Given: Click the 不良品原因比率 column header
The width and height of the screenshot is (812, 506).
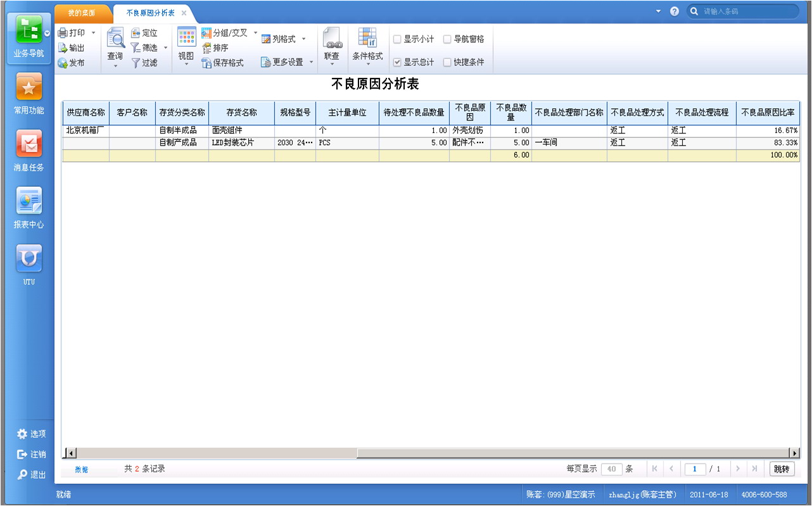Looking at the screenshot, I should [768, 113].
